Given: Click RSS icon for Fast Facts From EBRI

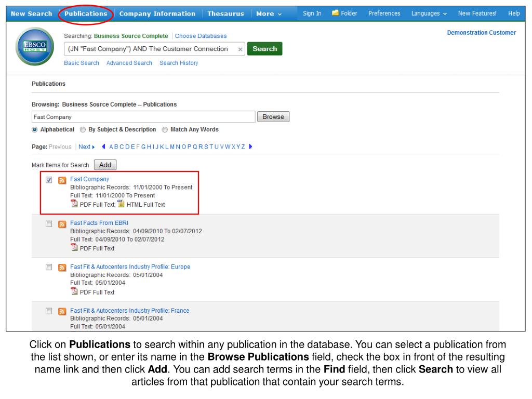Looking at the screenshot, I should [62, 224].
